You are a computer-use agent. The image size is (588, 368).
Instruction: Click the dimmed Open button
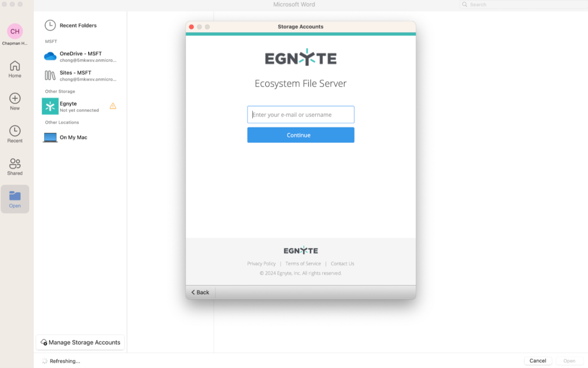(569, 361)
